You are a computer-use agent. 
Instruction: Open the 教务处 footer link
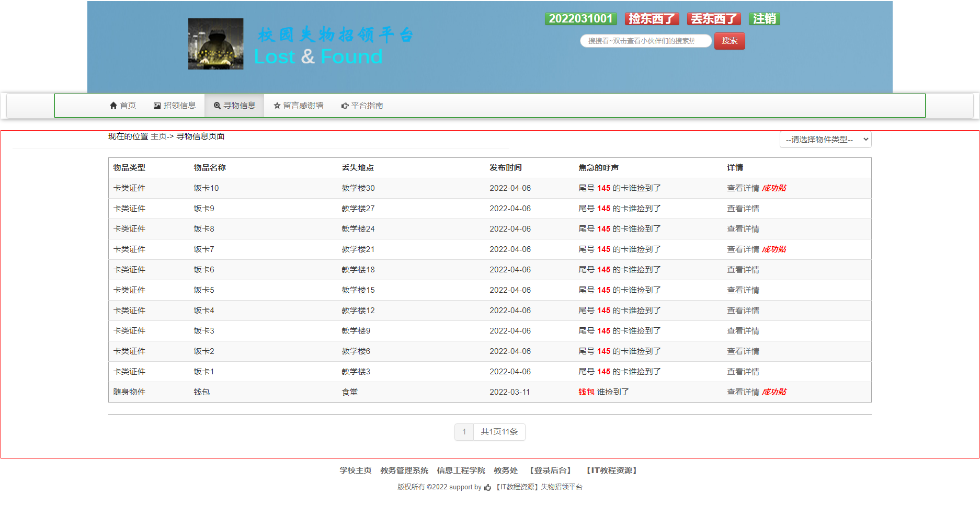pos(506,470)
